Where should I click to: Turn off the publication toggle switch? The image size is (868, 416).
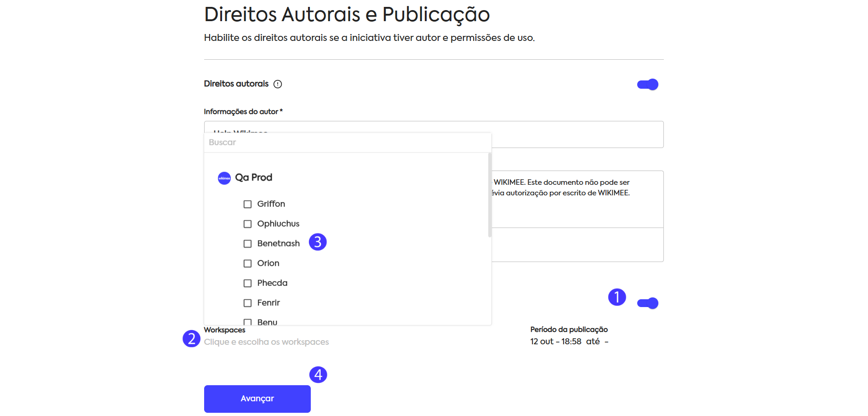[x=647, y=303]
